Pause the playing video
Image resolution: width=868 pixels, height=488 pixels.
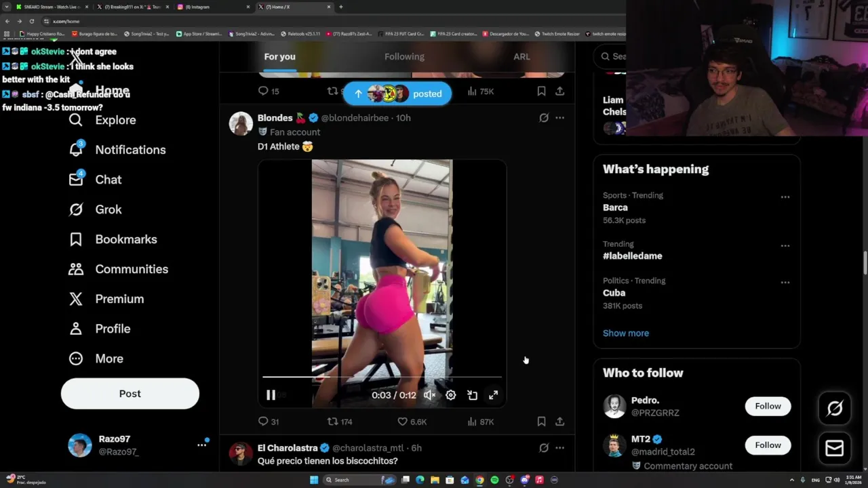[x=271, y=395]
